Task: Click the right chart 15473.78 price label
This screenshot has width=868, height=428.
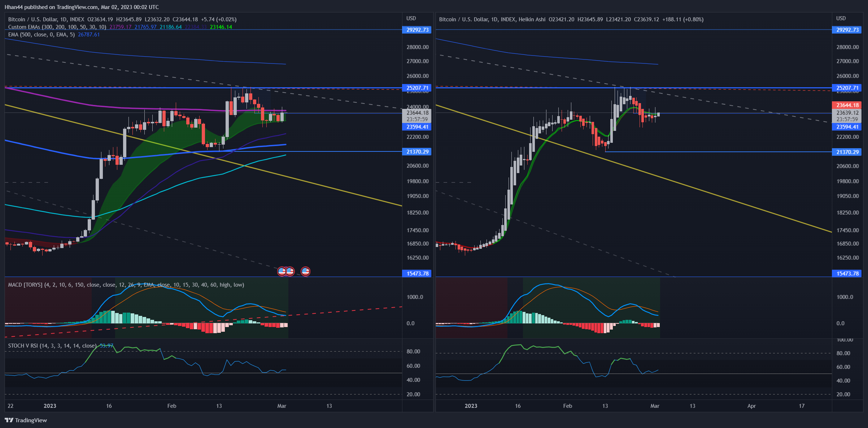Action: coord(847,274)
